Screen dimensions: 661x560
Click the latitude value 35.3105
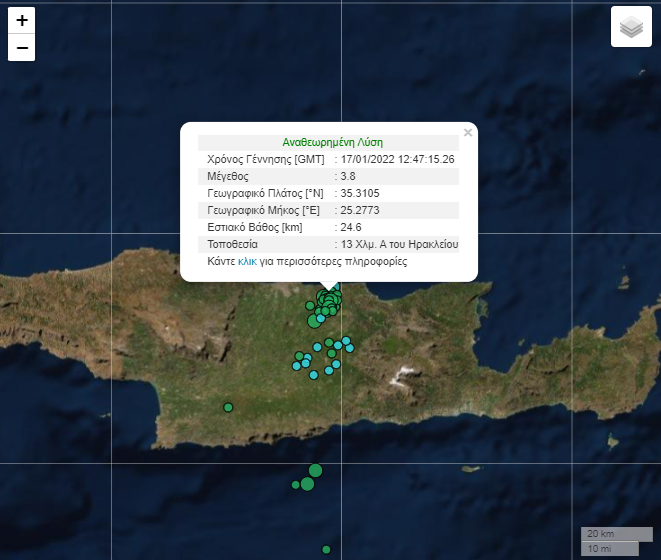(360, 193)
